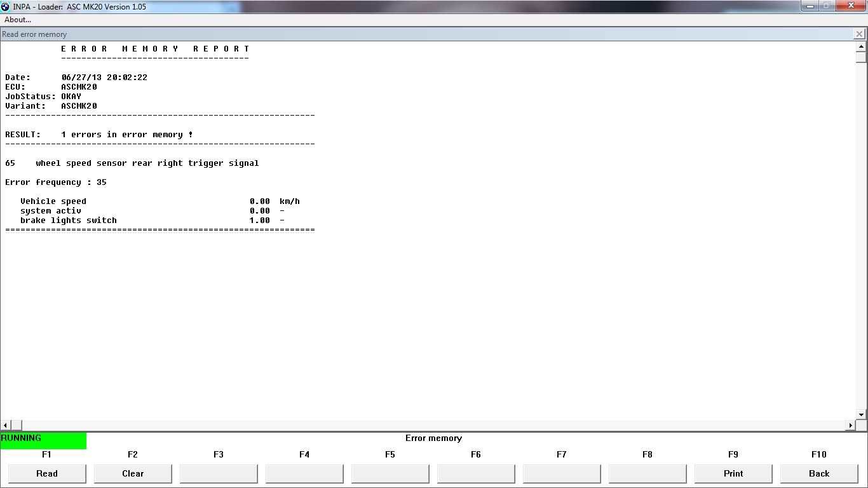Click the blank button under F3
Screen dimensions: 868x488
[x=219, y=473]
